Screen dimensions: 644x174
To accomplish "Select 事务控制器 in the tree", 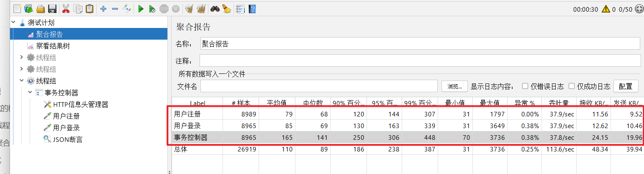I will click(61, 93).
